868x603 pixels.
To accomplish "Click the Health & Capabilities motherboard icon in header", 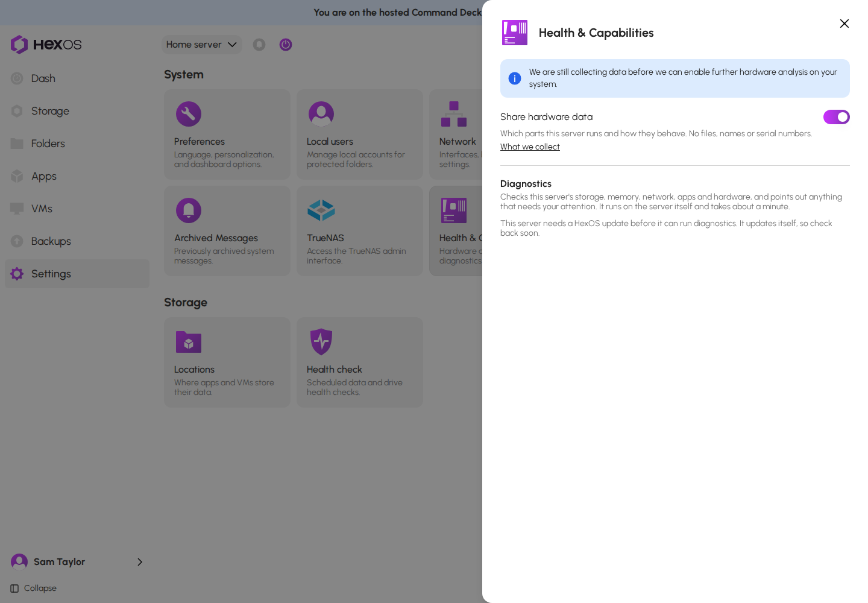I will point(515,33).
